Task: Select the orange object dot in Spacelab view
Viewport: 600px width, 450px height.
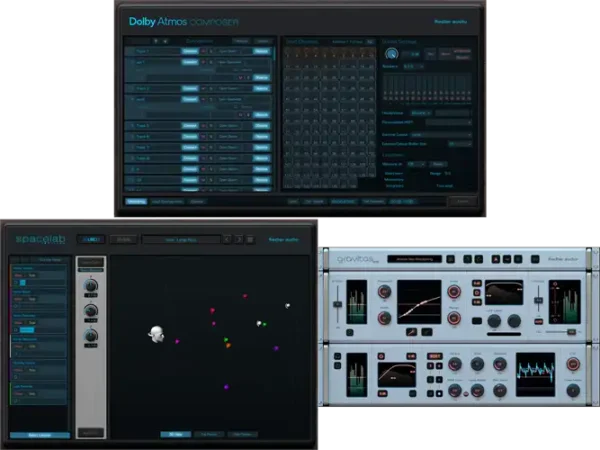Action: tap(228, 346)
